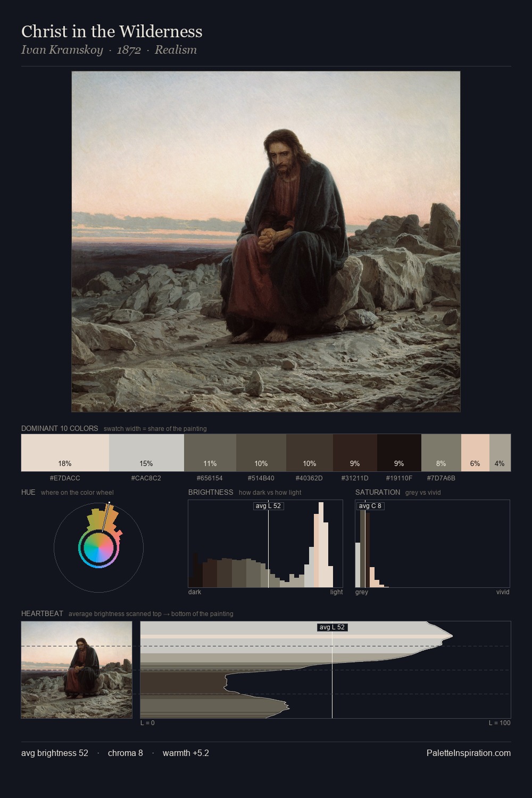Open the PaletteInspiration.com link

(469, 753)
